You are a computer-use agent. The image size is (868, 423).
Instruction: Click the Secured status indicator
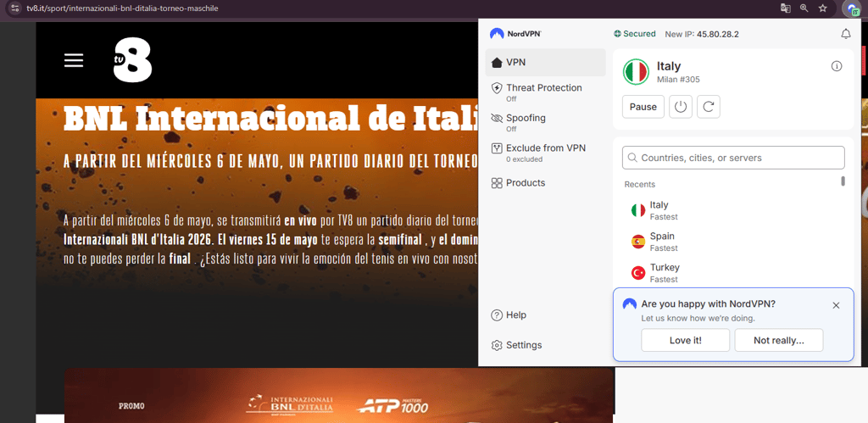click(634, 34)
